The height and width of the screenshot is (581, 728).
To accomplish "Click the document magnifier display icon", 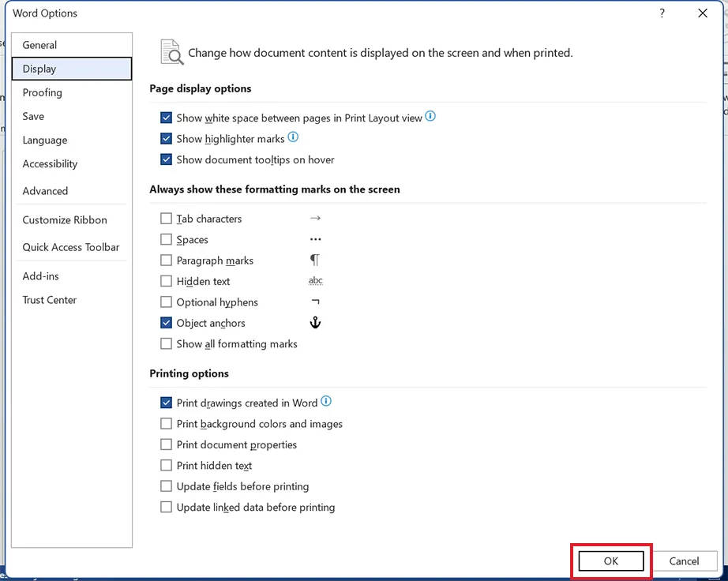I will click(172, 52).
